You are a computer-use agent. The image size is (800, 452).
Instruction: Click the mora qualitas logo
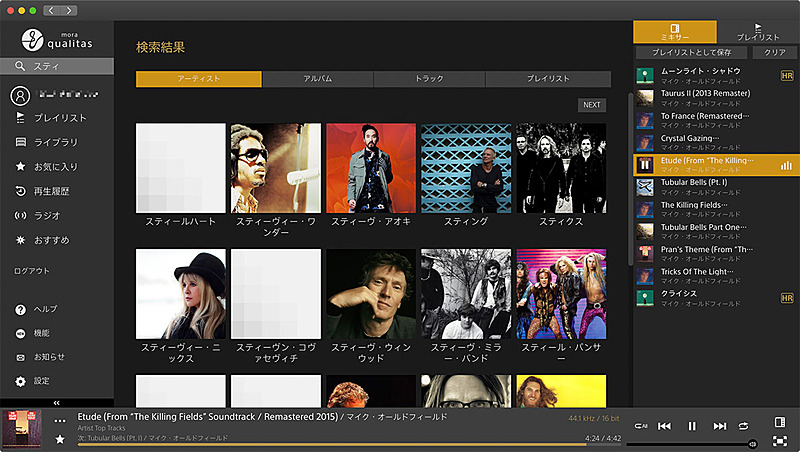[x=57, y=40]
